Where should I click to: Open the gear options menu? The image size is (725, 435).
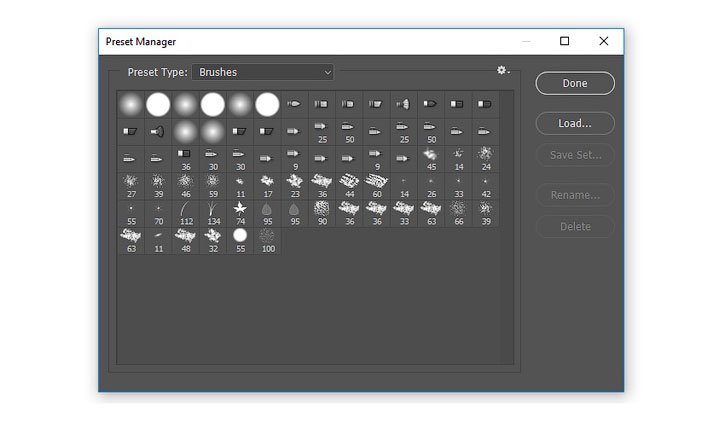503,70
